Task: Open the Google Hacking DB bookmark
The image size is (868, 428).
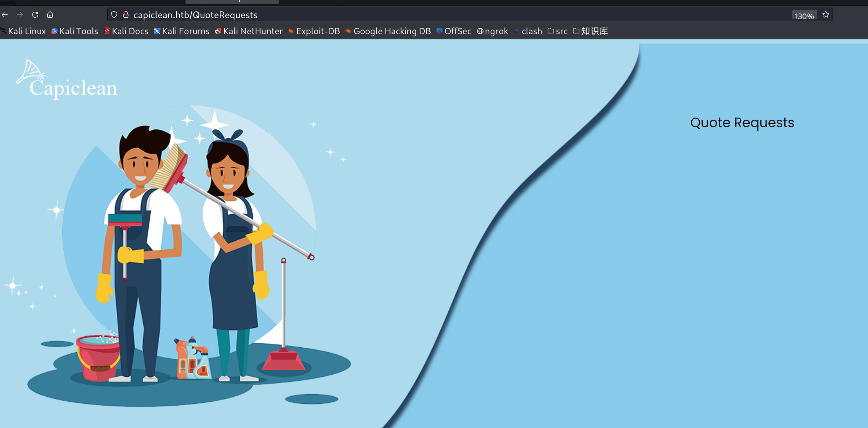Action: (388, 31)
